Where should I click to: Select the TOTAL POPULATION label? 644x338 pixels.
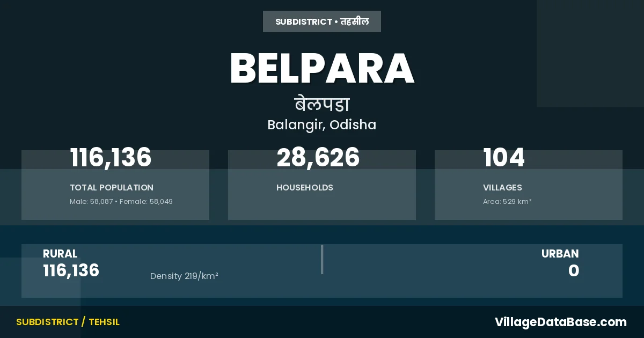[x=112, y=188]
